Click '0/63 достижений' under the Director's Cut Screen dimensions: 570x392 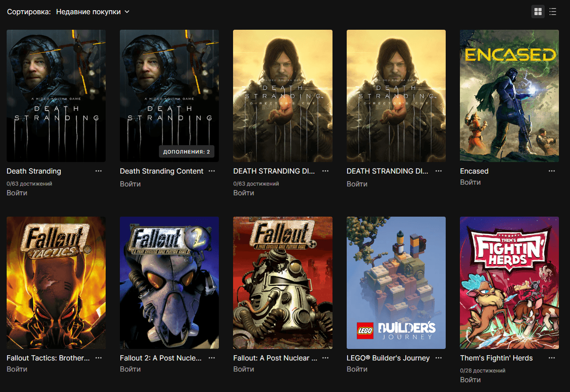[x=256, y=183]
